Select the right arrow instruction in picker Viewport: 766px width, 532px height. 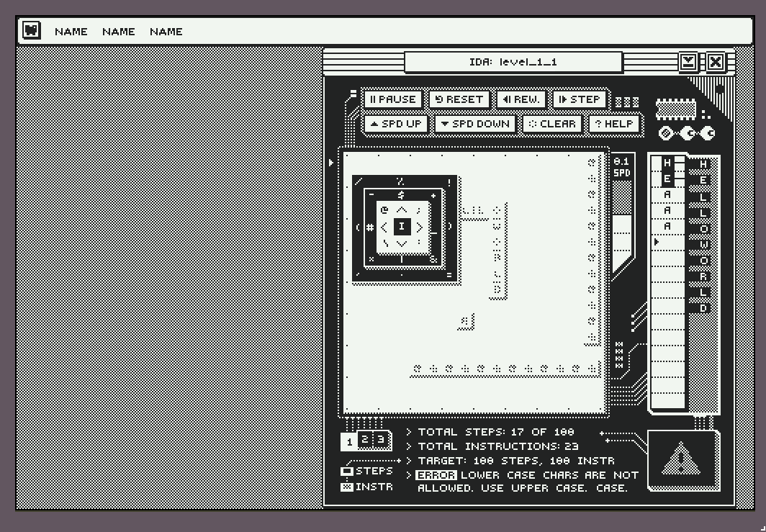(419, 227)
